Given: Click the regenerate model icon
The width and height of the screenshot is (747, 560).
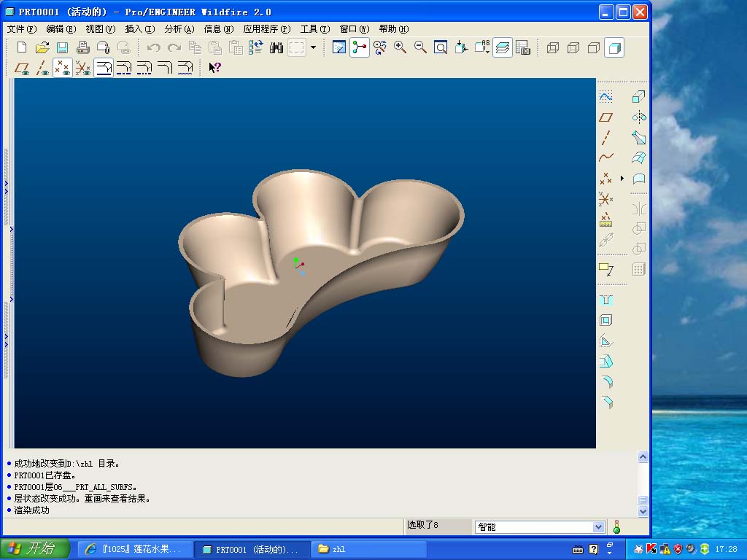Looking at the screenshot, I should pyautogui.click(x=256, y=47).
